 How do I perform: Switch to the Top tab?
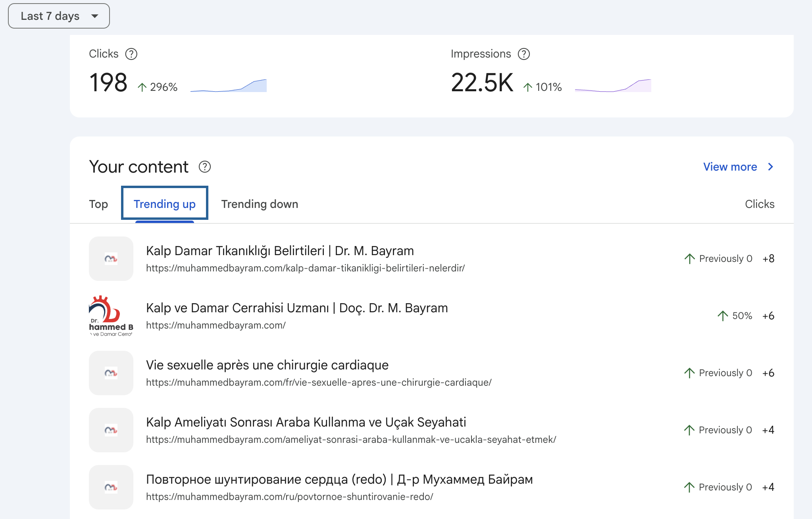pos(98,204)
